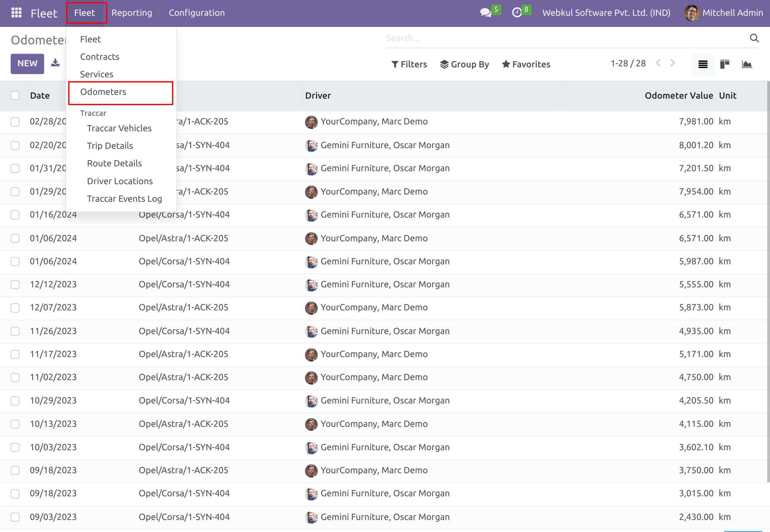
Task: Open Trip Details menu entry
Action: click(110, 146)
